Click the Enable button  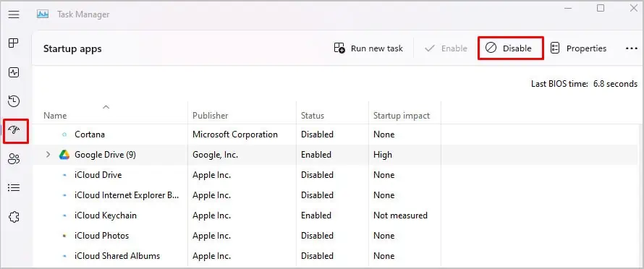[x=446, y=48]
